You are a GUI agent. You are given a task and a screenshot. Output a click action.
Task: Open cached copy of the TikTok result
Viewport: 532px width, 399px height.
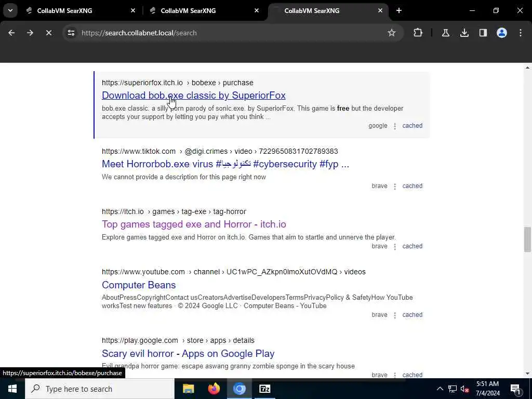coord(412,186)
